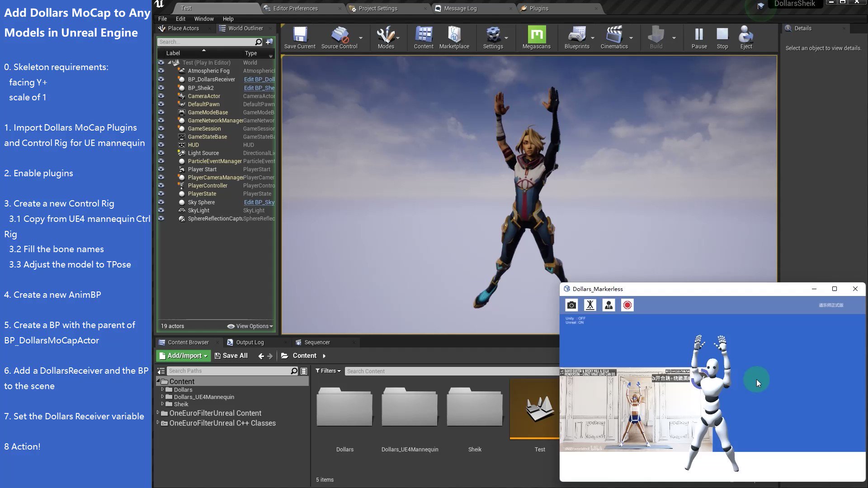The image size is (868, 488).
Task: Open the File menu
Action: (x=162, y=19)
